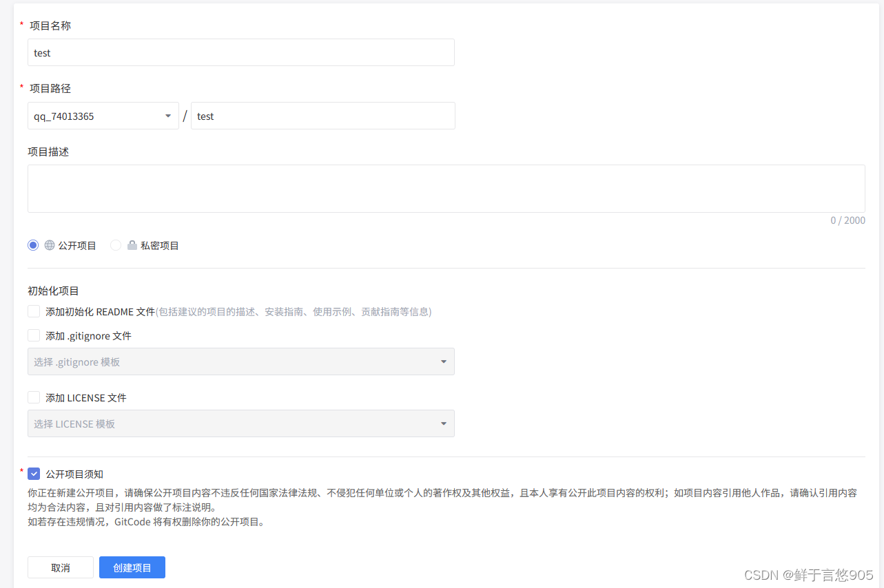Check 添加 .gitignore 文件 checkbox
Viewport: 884px width, 588px height.
click(x=34, y=335)
